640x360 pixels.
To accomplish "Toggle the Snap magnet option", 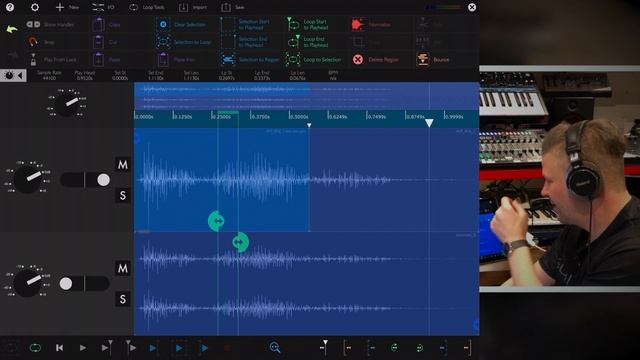I will pyautogui.click(x=41, y=42).
